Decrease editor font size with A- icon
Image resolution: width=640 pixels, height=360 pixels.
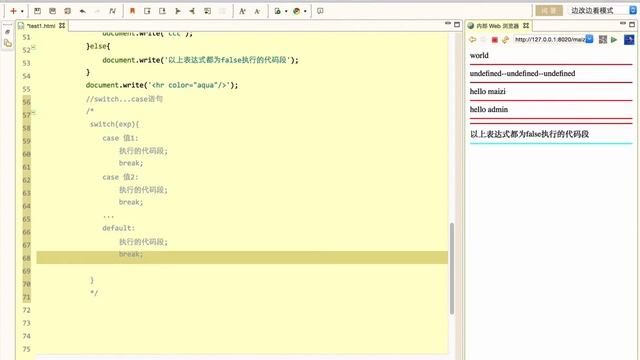(x=257, y=11)
